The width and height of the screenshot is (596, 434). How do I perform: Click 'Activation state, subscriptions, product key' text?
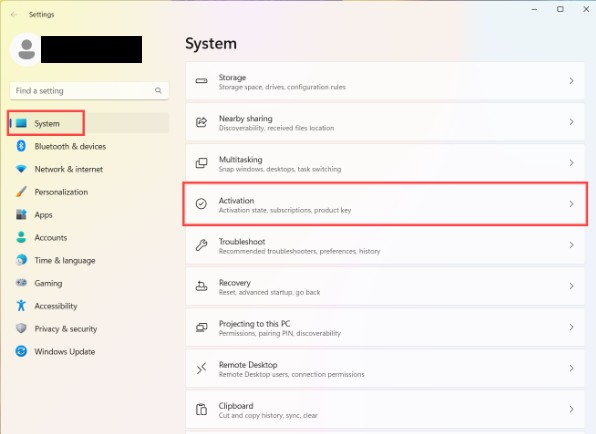tap(285, 210)
